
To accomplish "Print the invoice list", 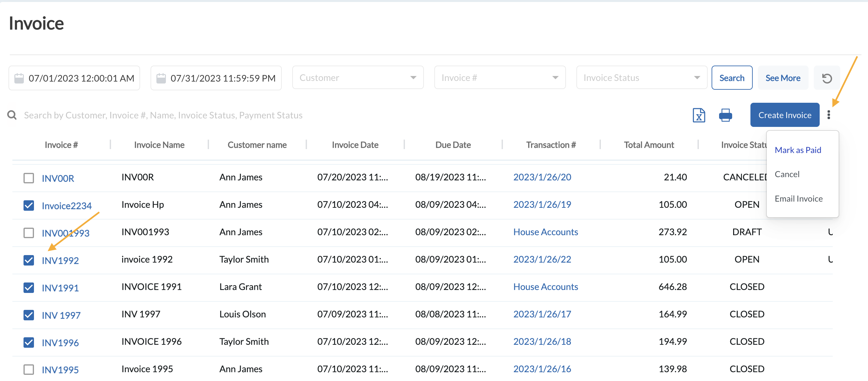I will click(x=726, y=115).
